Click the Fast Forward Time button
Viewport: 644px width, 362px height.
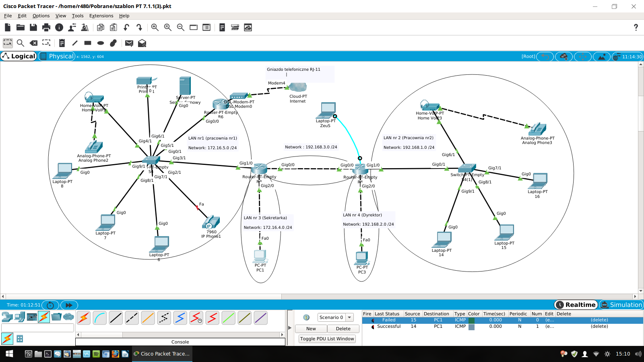coord(69,305)
